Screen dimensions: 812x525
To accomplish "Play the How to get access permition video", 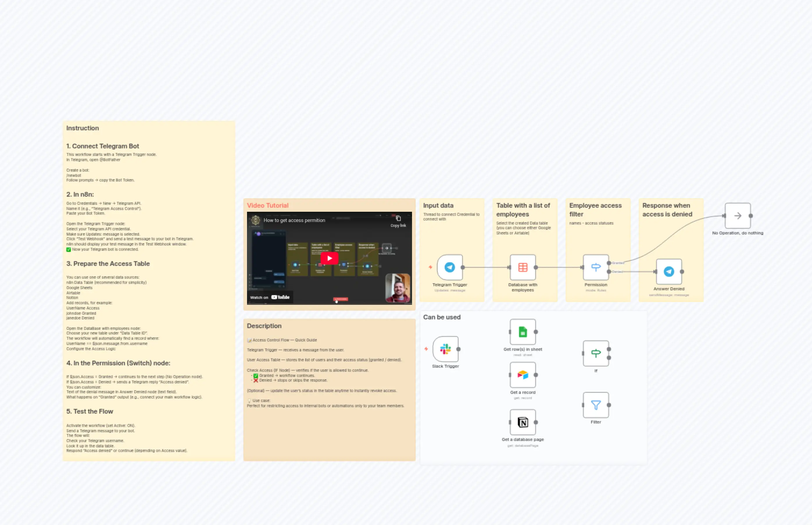I will coord(329,258).
